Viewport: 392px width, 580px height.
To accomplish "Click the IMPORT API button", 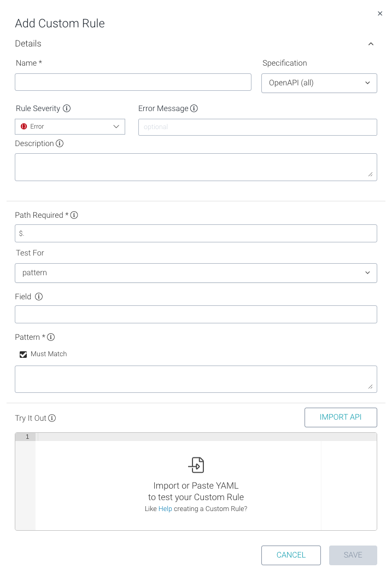I will point(341,417).
